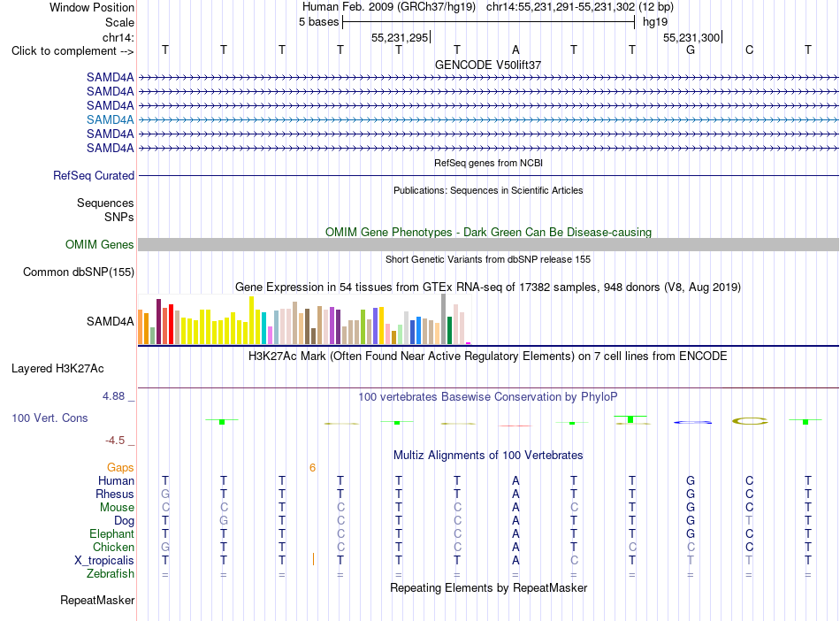The height and width of the screenshot is (621, 840).
Task: Click the Layered H3K27Ac track label
Action: point(57,368)
